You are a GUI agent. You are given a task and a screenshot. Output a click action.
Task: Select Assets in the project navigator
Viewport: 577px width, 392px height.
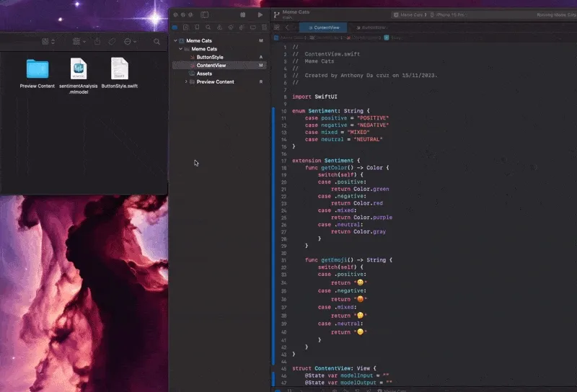(x=204, y=73)
